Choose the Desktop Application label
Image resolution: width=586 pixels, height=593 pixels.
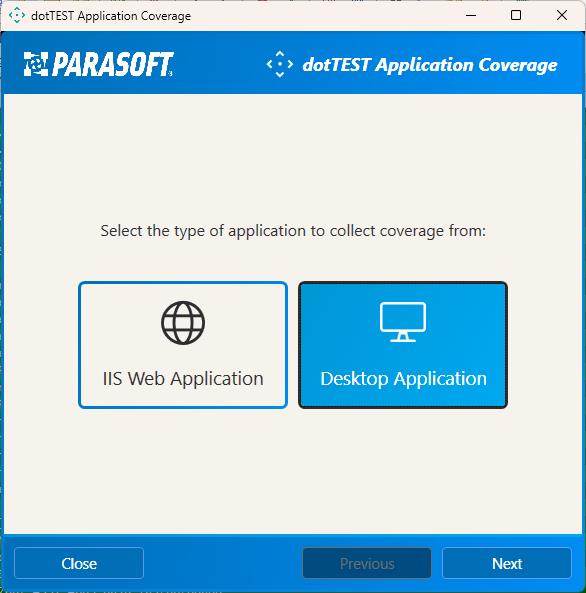(x=403, y=379)
